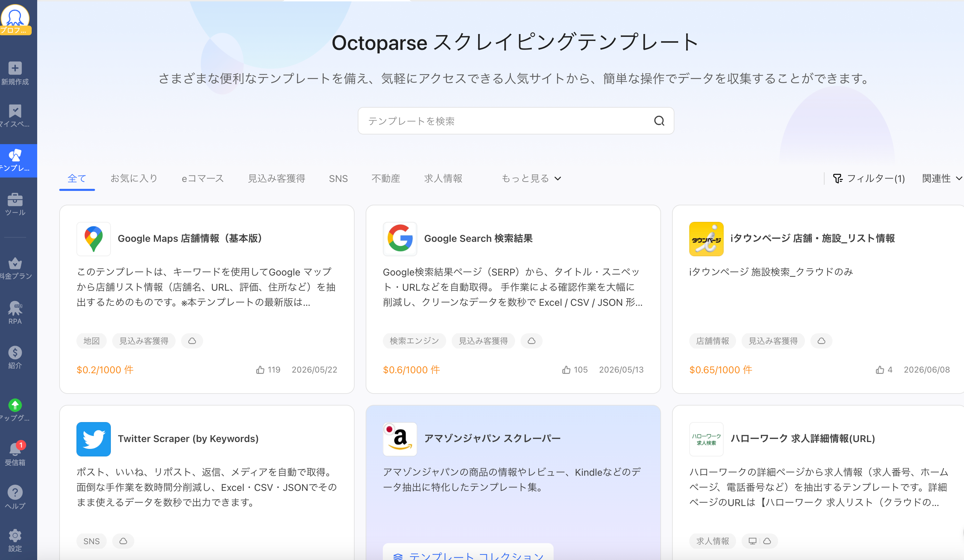Click the date 2026/06/08
This screenshot has width=964, height=560.
pos(926,370)
